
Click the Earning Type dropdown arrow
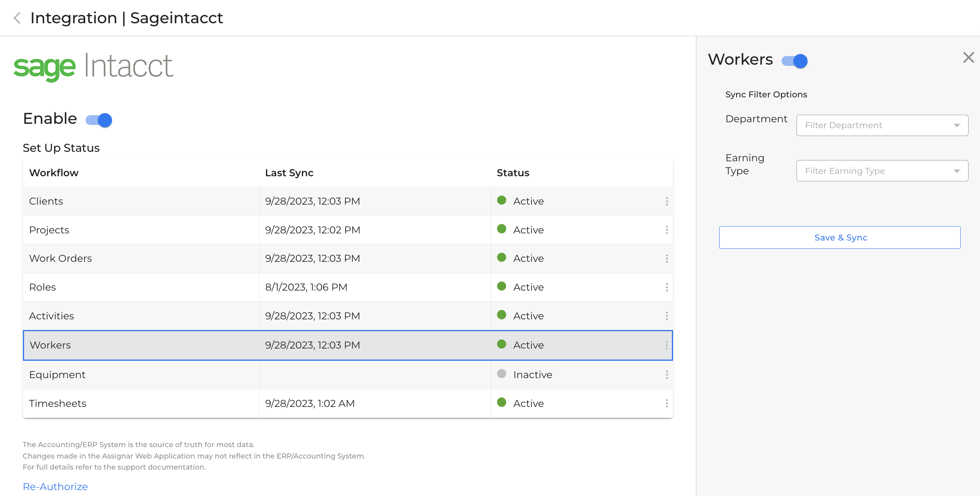click(x=957, y=171)
